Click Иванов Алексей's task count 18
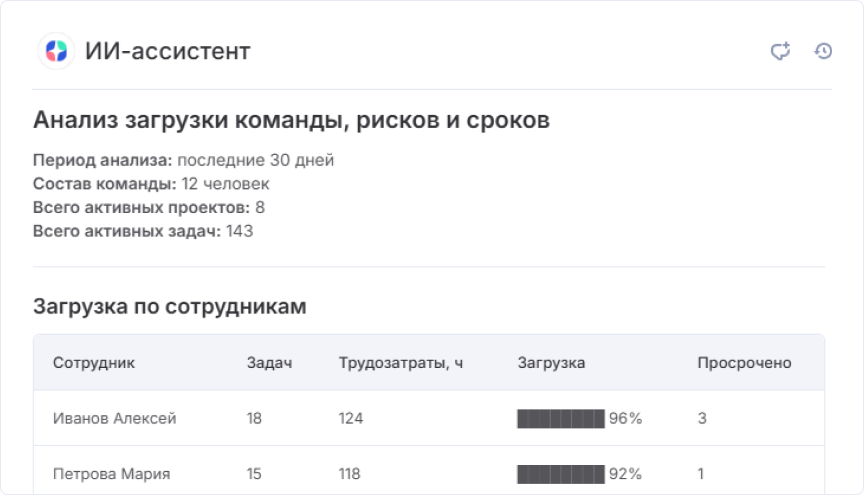This screenshot has height=495, width=864. click(x=254, y=418)
